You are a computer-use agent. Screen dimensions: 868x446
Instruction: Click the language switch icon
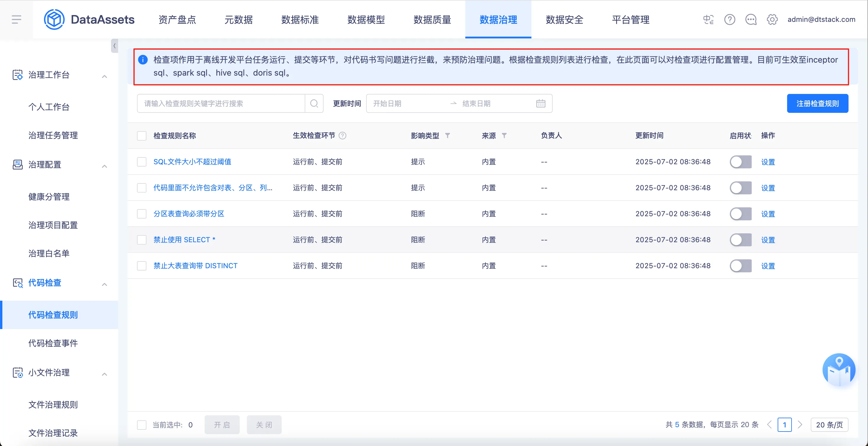pyautogui.click(x=708, y=19)
